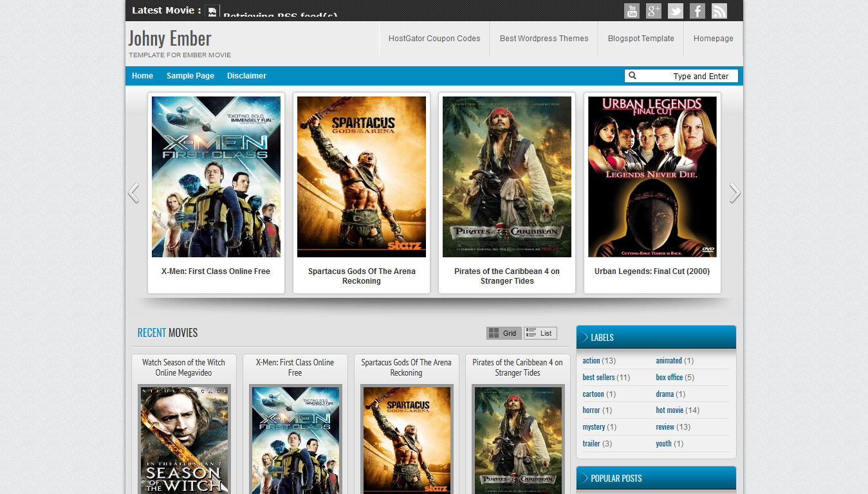
Task: Filter by the cartoon label
Action: (593, 394)
